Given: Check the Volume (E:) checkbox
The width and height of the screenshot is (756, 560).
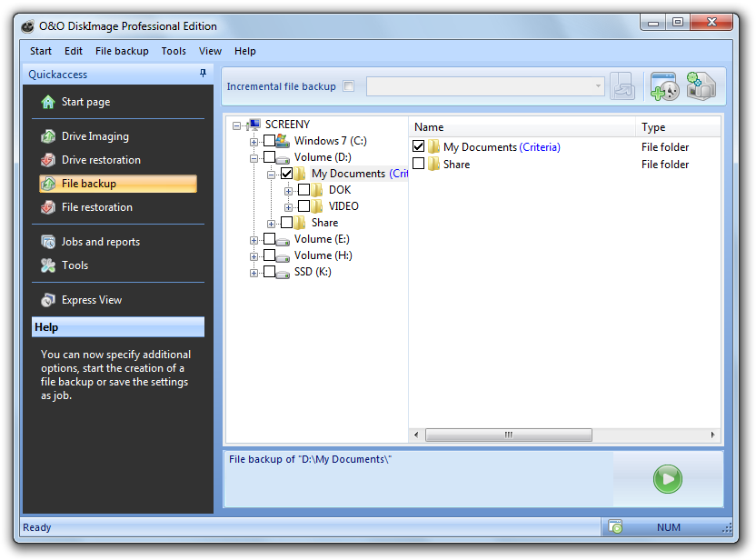Looking at the screenshot, I should coord(270,239).
